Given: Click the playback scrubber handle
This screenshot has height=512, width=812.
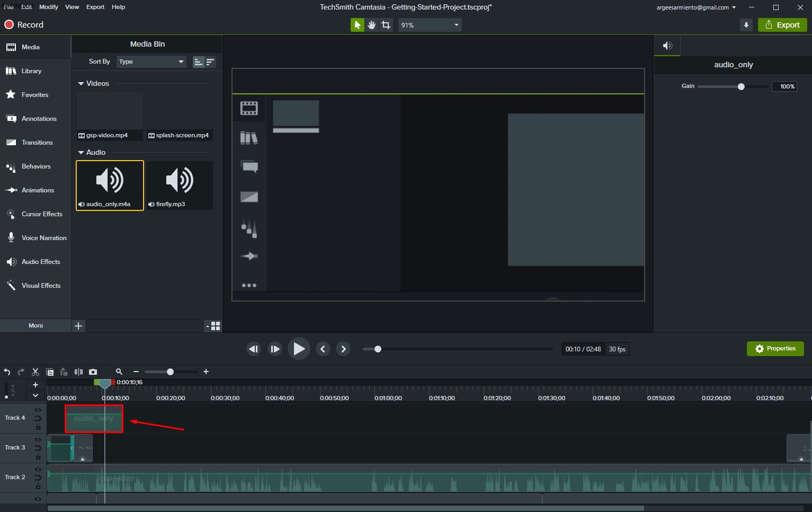Looking at the screenshot, I should [x=378, y=349].
